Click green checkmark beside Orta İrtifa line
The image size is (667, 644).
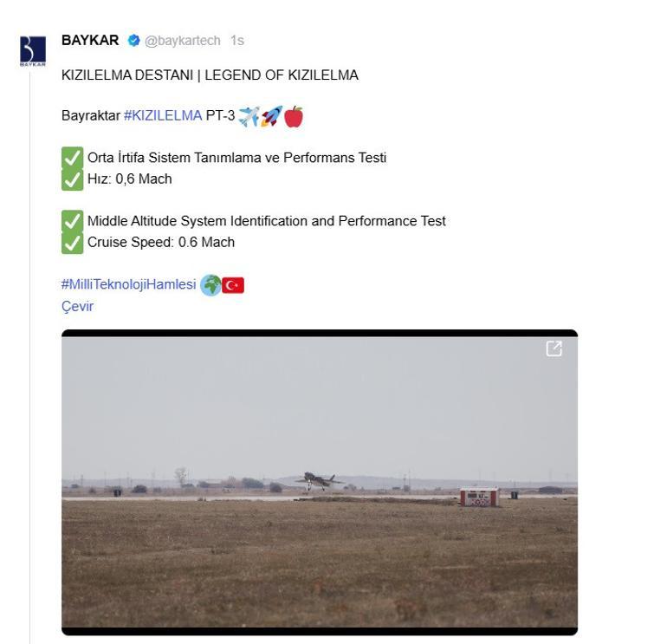tap(72, 158)
